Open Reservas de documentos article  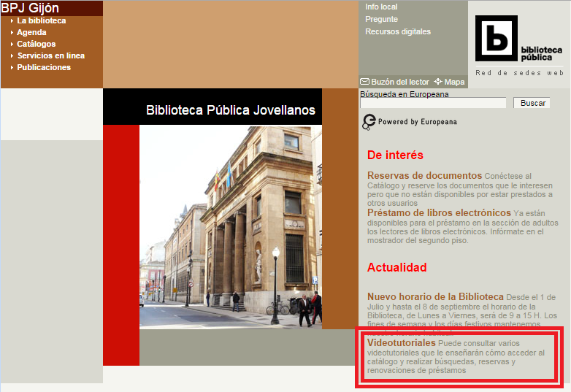click(424, 176)
